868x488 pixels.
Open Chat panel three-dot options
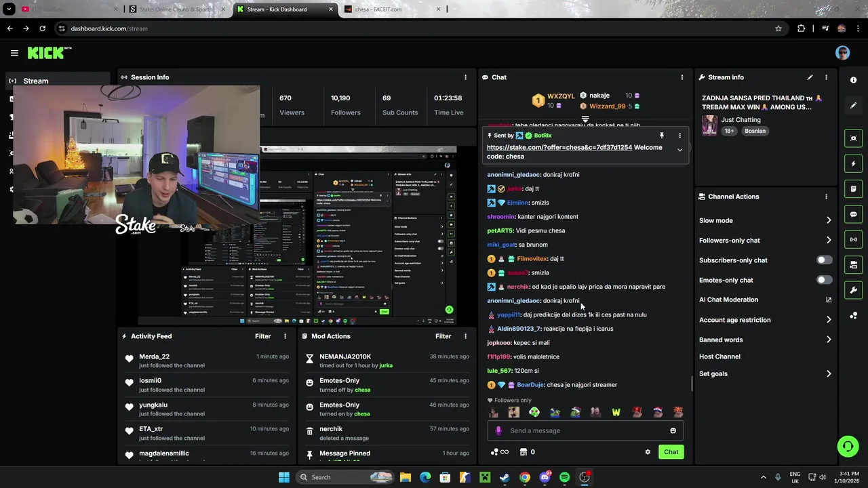682,77
